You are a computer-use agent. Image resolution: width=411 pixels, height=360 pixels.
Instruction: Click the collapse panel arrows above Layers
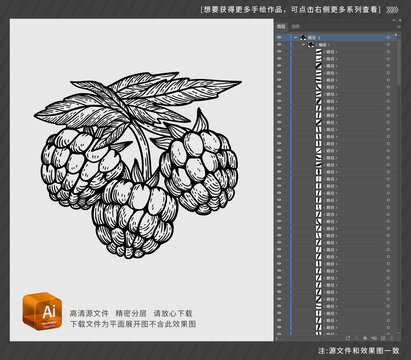click(399, 21)
